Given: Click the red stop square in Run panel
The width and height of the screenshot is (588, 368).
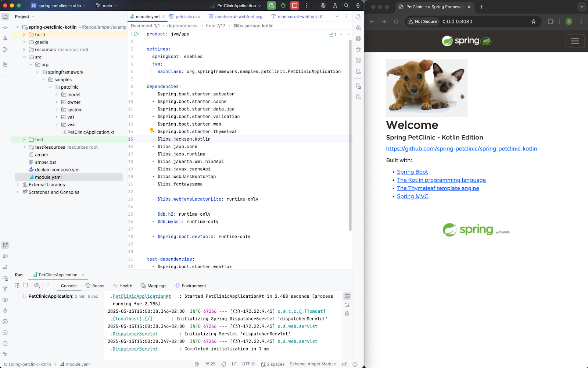Looking at the screenshot, I should pos(26,286).
